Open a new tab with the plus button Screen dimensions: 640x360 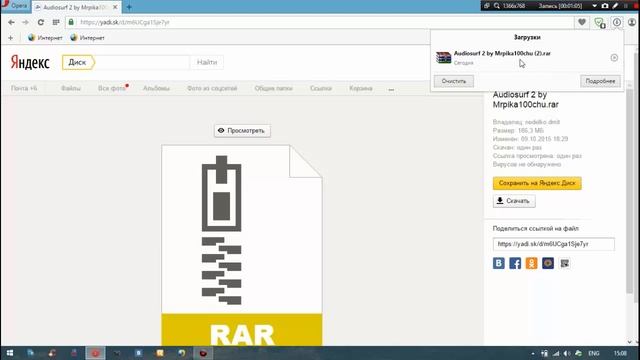(129, 7)
